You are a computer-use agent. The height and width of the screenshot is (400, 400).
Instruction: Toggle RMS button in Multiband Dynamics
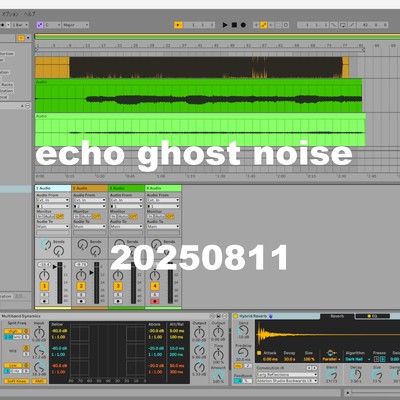click(39, 381)
